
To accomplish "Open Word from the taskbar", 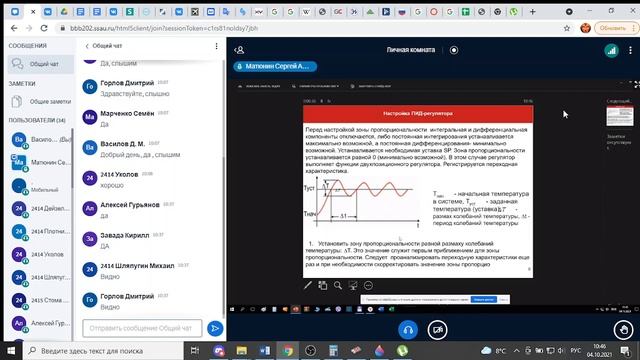I will point(264,351).
